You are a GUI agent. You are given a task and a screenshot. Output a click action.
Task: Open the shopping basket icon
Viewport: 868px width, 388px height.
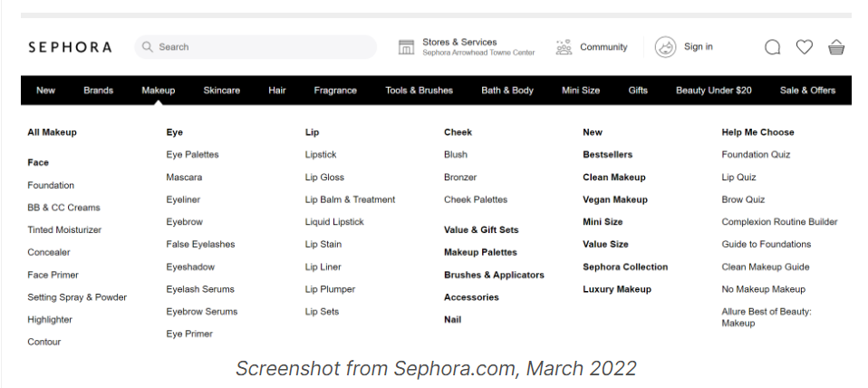point(836,47)
